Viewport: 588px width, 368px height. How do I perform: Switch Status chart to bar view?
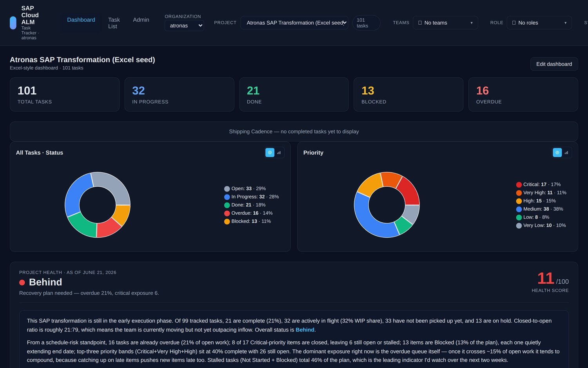click(x=279, y=153)
